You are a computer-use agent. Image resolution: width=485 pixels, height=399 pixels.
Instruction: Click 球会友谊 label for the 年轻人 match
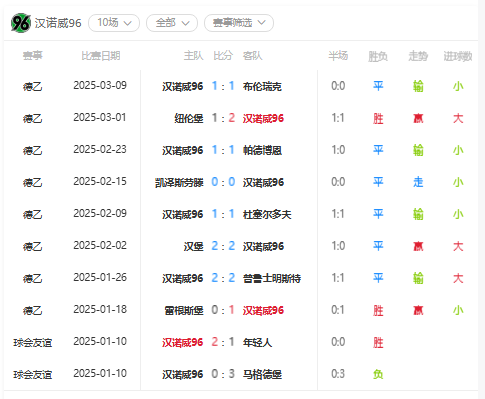coord(33,342)
